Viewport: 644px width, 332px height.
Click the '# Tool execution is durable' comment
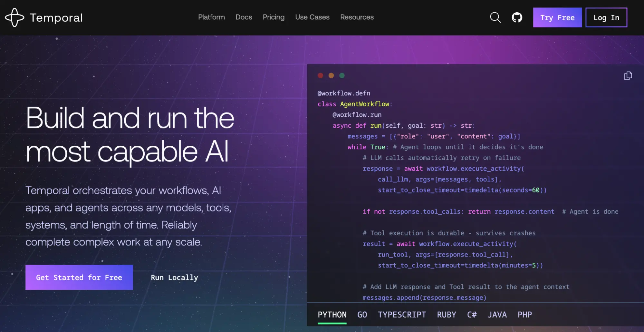[449, 233]
